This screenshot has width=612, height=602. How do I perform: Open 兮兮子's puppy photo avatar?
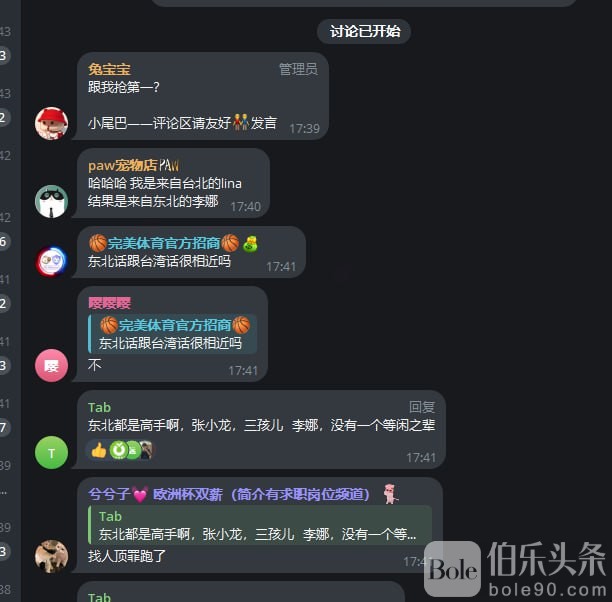[52, 556]
